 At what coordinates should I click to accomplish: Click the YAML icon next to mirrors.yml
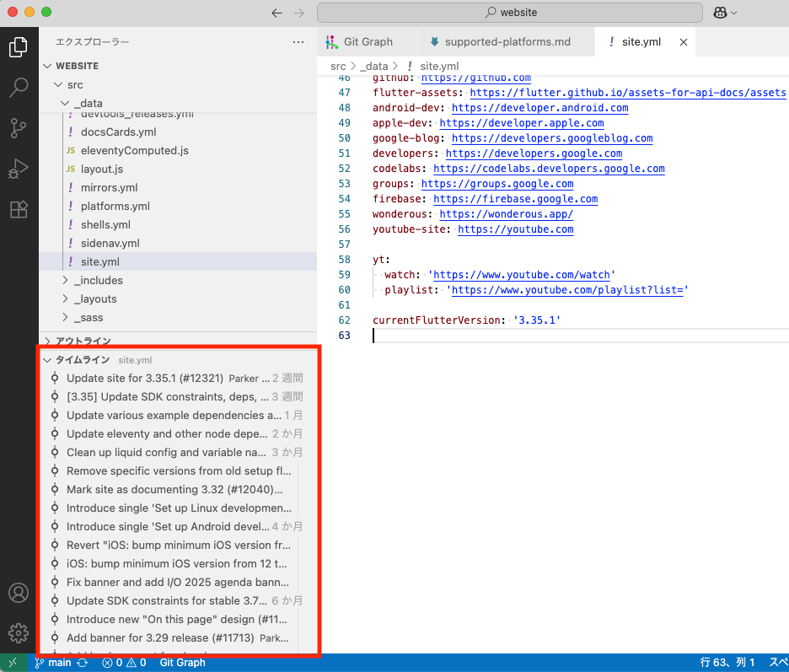[71, 188]
